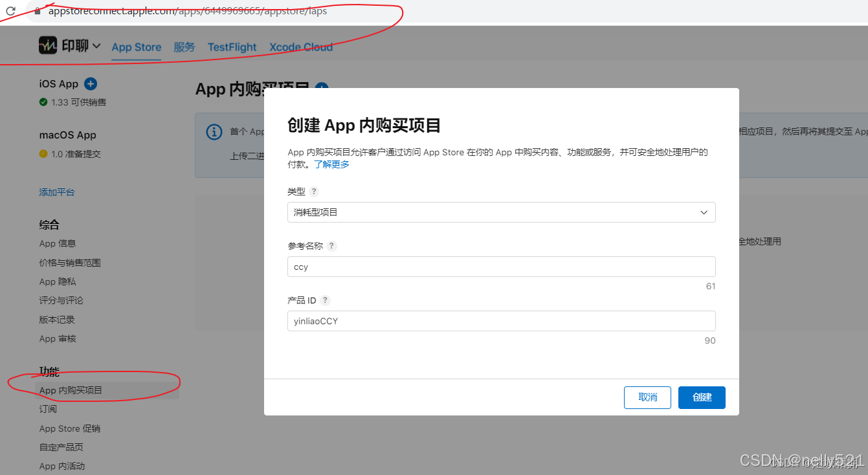The image size is (868, 475).
Task: Open 价格与销售范围 in sidebar
Action: pos(70,263)
